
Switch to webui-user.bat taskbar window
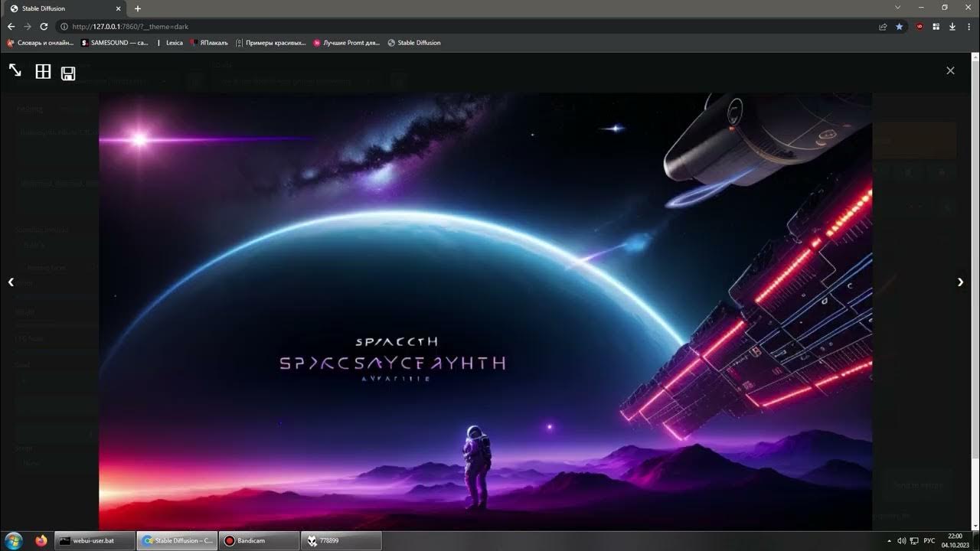(94, 541)
